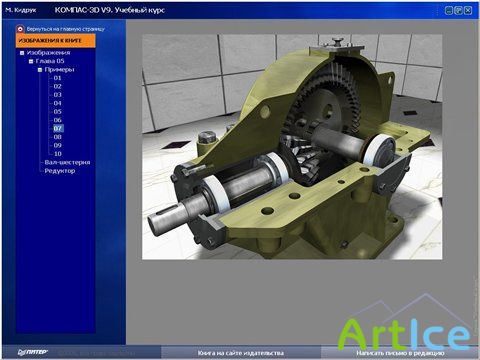Open example 06 in the tree
The image size is (480, 360).
(58, 120)
